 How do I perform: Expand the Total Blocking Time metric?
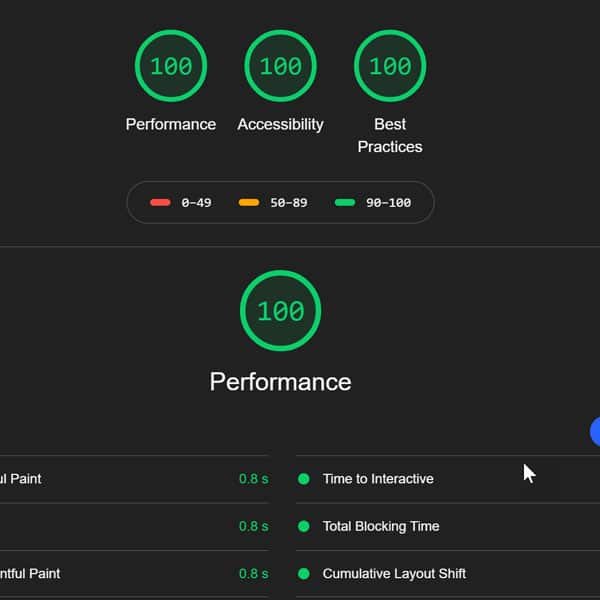pos(381,526)
